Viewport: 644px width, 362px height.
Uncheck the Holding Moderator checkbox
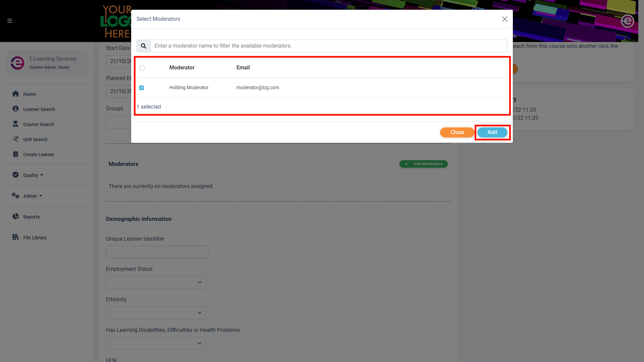click(142, 88)
